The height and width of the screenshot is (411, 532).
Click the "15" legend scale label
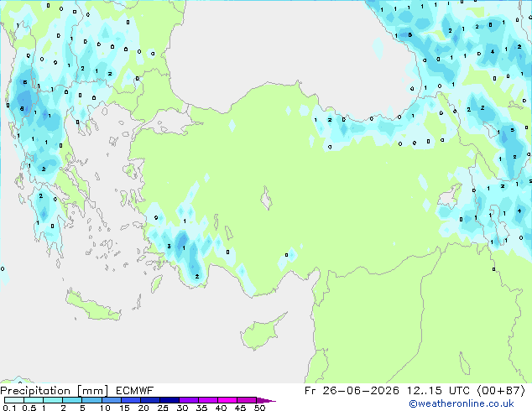click(124, 408)
